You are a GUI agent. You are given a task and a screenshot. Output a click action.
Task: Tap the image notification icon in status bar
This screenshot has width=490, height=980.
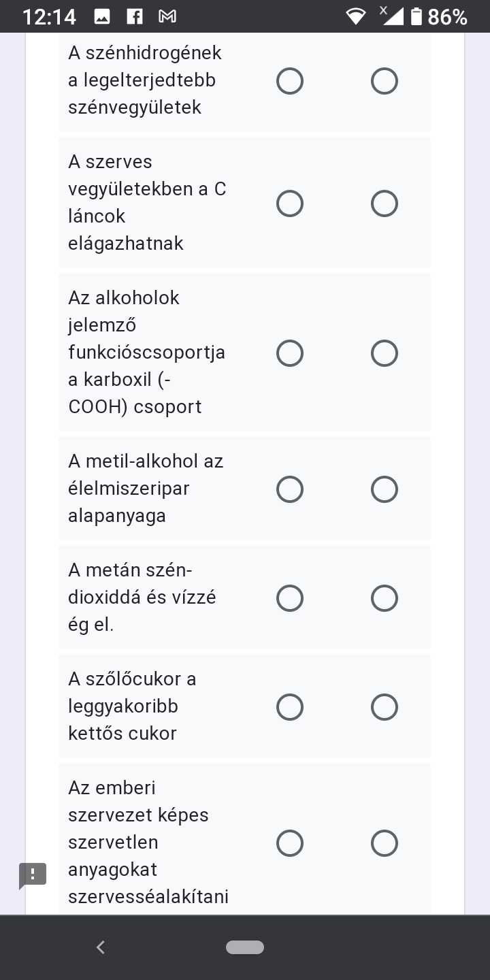click(102, 17)
